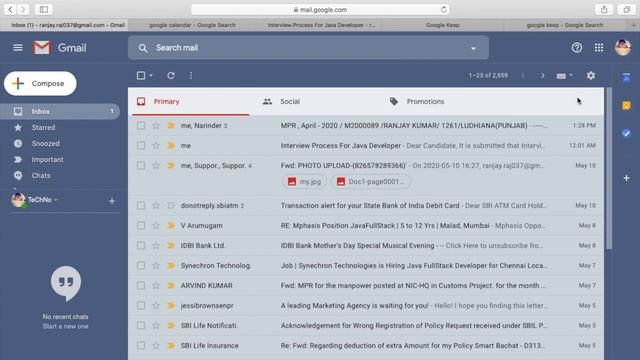The height and width of the screenshot is (360, 640).
Task: Open input tools keyboard dropdown
Action: (565, 76)
